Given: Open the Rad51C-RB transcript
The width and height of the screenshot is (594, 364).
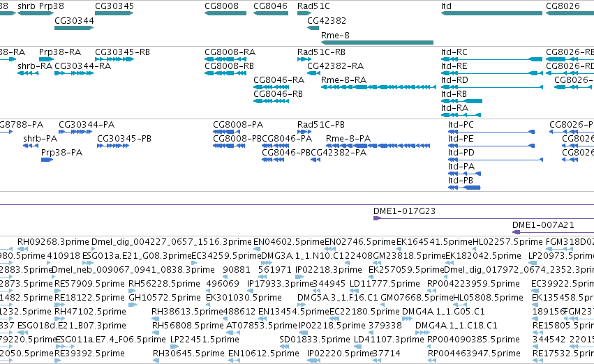Looking at the screenshot, I should [304, 59].
